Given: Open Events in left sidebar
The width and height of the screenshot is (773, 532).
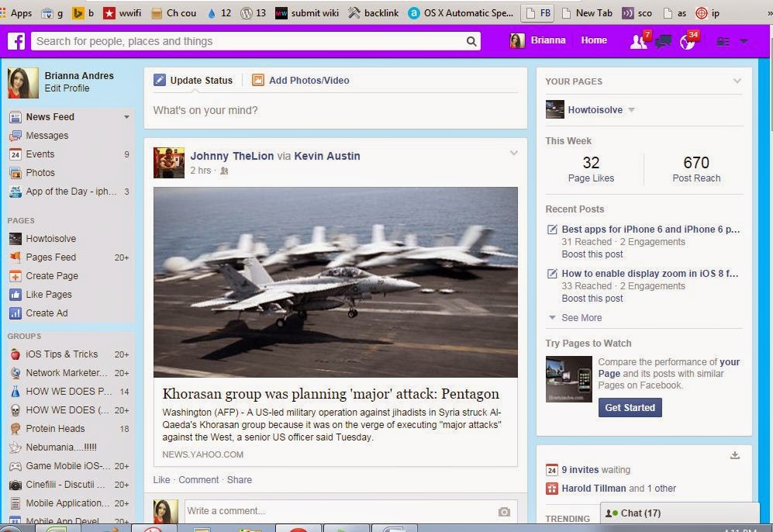Looking at the screenshot, I should tap(40, 154).
